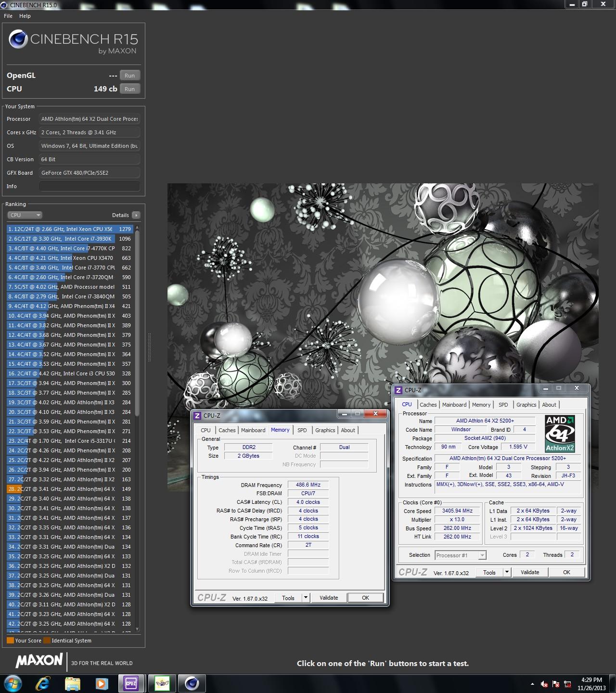This screenshot has width=616, height=693.
Task: Open the Help menu
Action: 25,16
